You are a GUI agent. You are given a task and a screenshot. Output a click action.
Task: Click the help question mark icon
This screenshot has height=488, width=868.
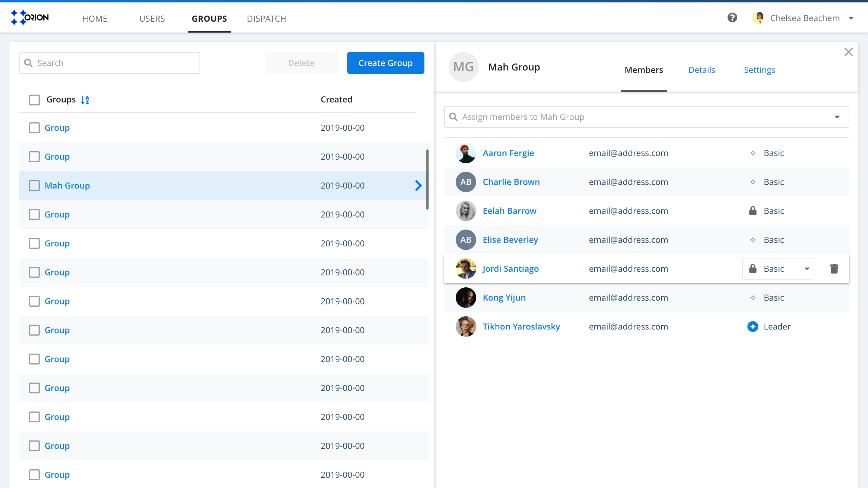pos(732,18)
